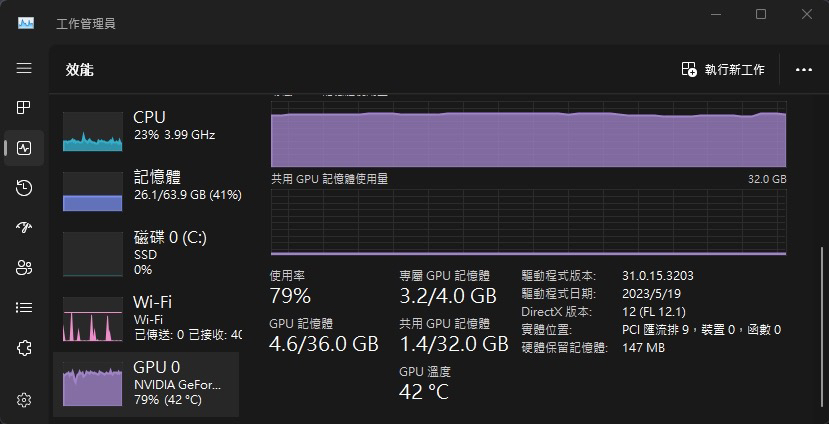
Task: Open the App history page icon
Action: [24, 188]
